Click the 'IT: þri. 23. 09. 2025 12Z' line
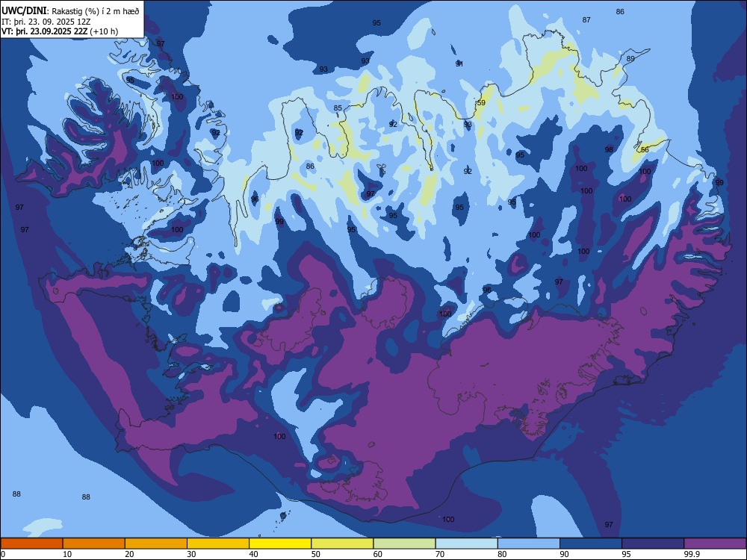 (46, 22)
